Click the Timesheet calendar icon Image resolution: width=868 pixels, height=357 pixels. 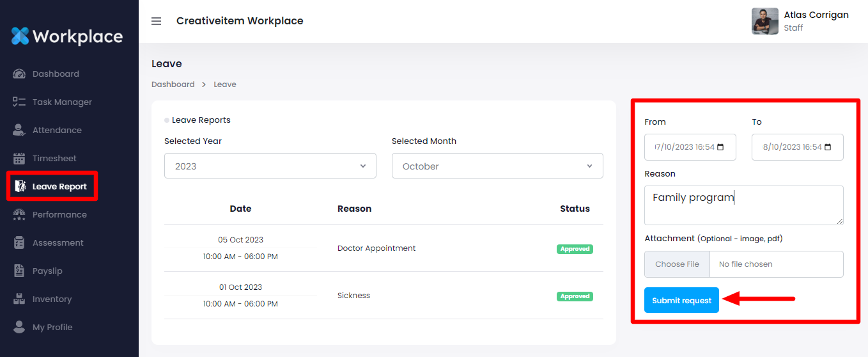tap(19, 159)
